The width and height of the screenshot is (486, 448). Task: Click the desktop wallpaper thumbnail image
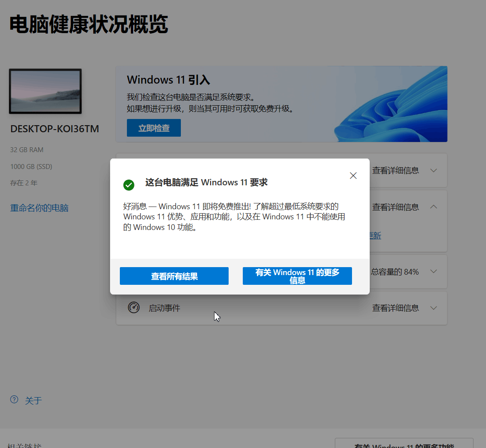click(45, 91)
